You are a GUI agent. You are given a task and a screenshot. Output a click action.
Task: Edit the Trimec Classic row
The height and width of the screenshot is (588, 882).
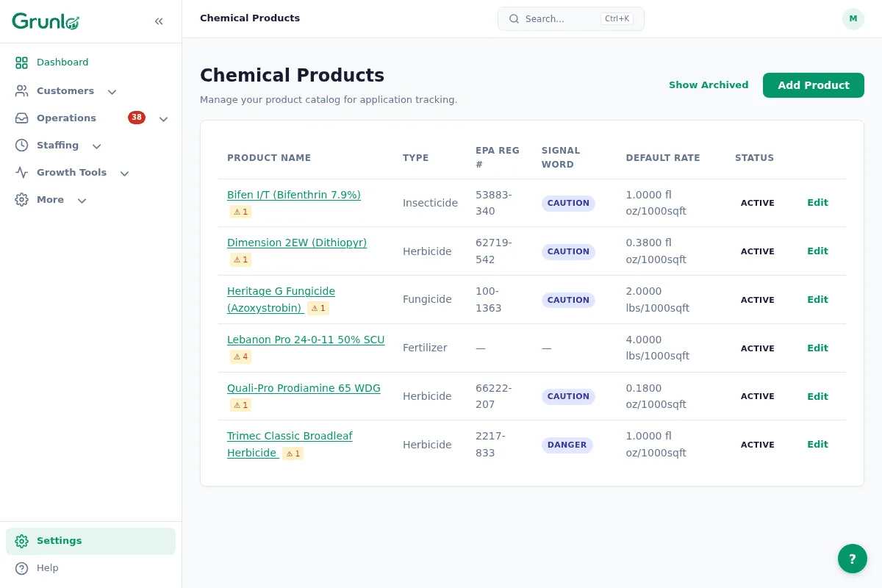817,445
